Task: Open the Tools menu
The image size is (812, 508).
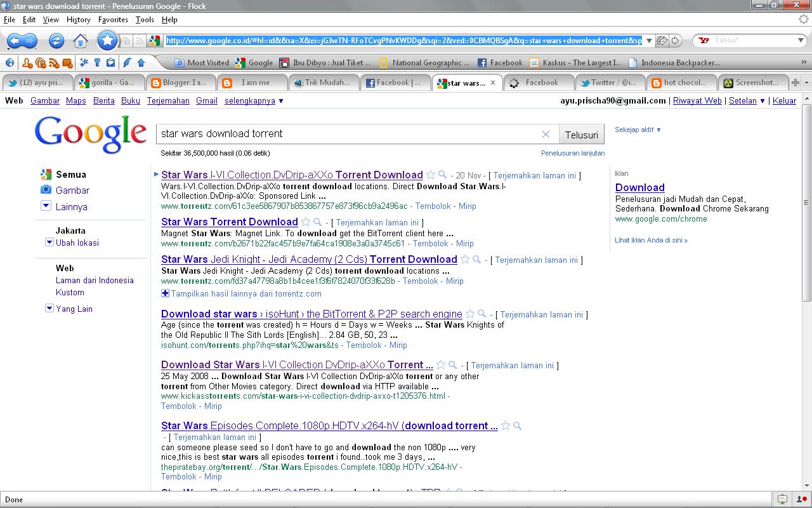Action: coord(145,20)
